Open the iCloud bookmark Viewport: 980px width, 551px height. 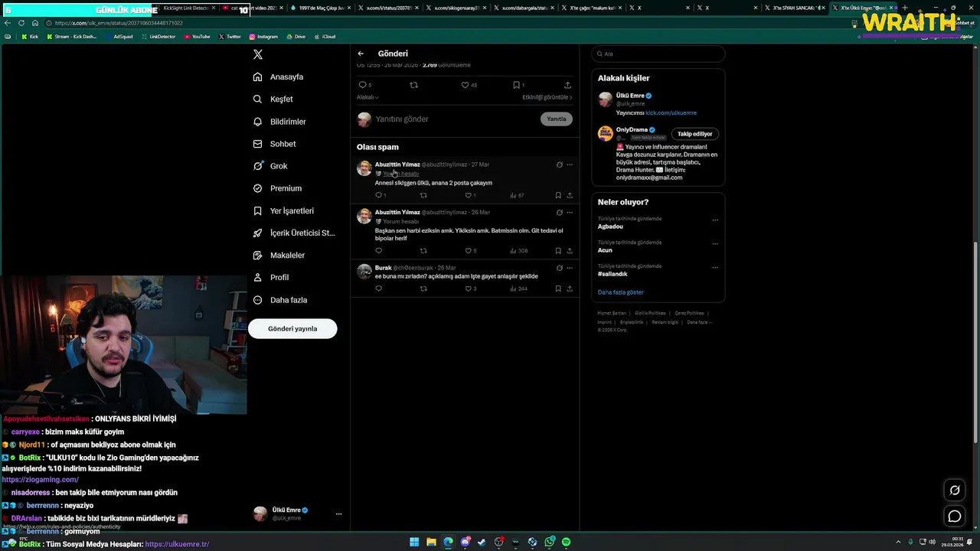[x=325, y=37]
